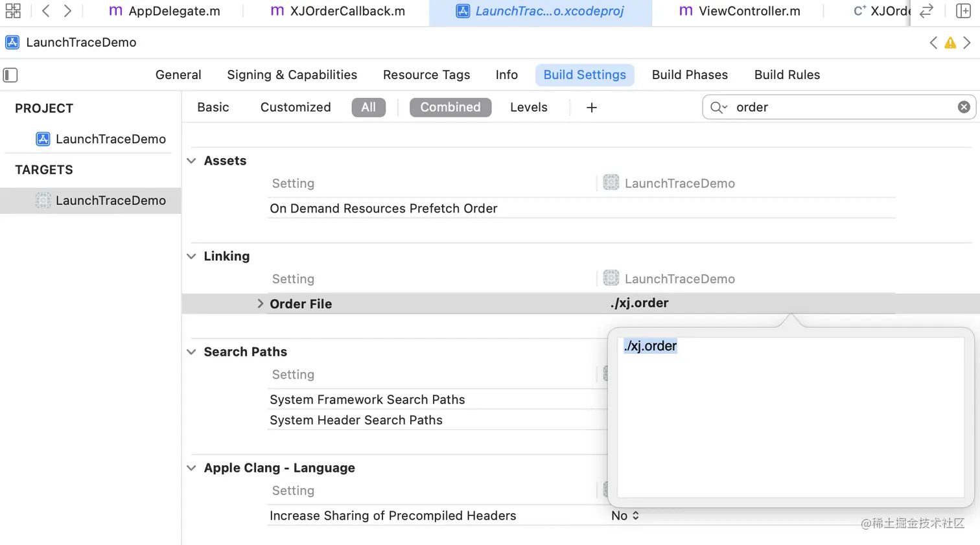Select System Framework Search Paths setting
Image resolution: width=980 pixels, height=545 pixels.
point(367,399)
